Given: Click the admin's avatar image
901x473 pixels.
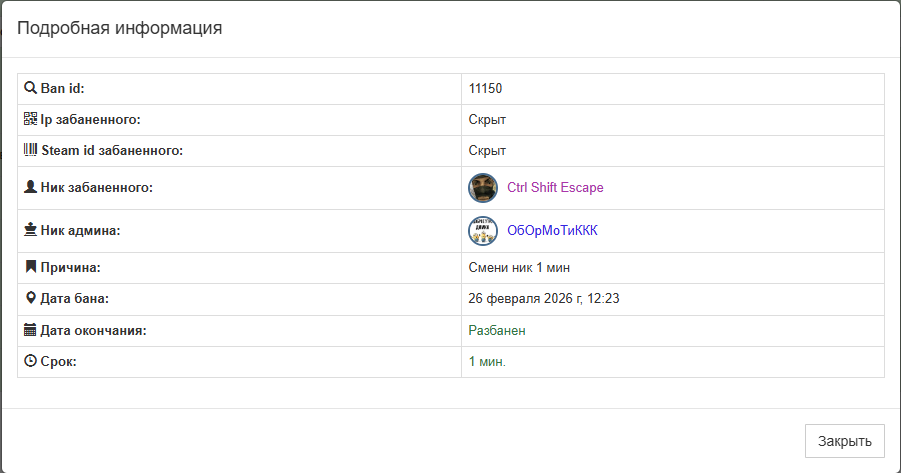Looking at the screenshot, I should coord(483,230).
